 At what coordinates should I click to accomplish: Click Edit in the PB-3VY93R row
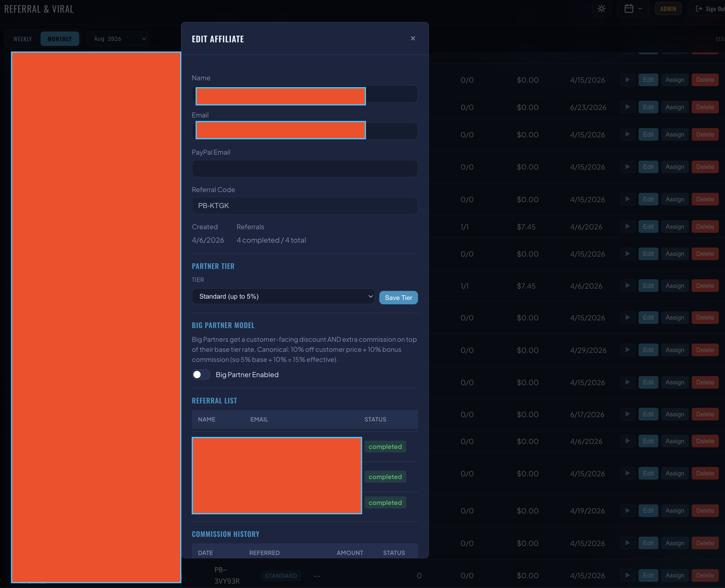pos(648,575)
